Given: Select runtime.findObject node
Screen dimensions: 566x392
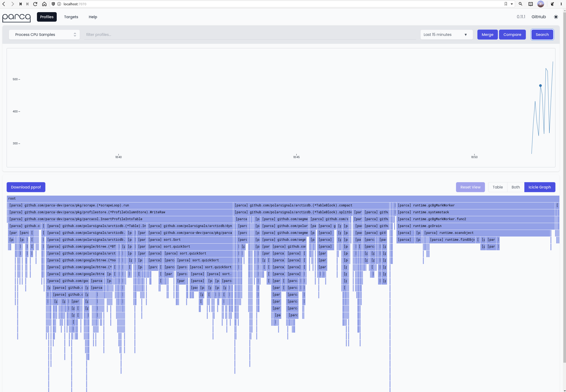Looking at the screenshot, I should [x=452, y=240].
